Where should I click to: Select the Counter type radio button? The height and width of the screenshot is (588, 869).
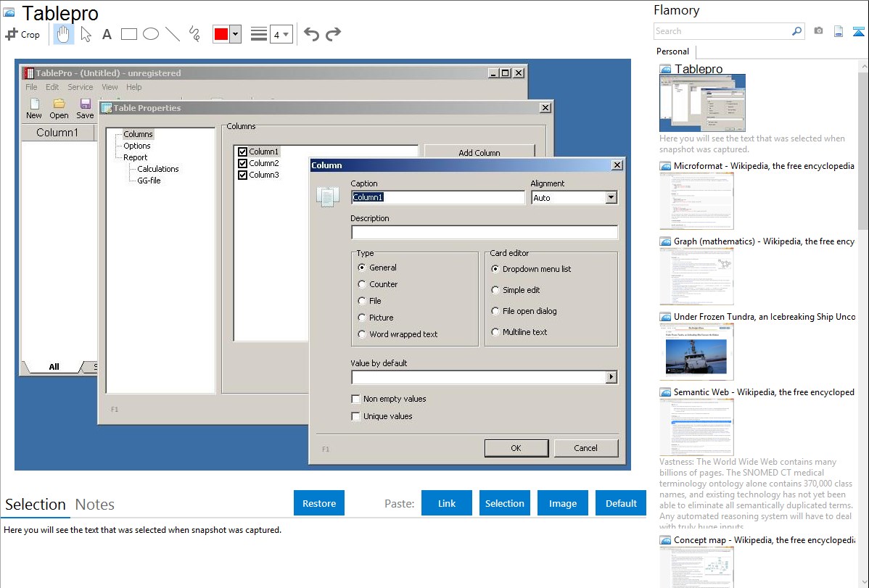362,284
